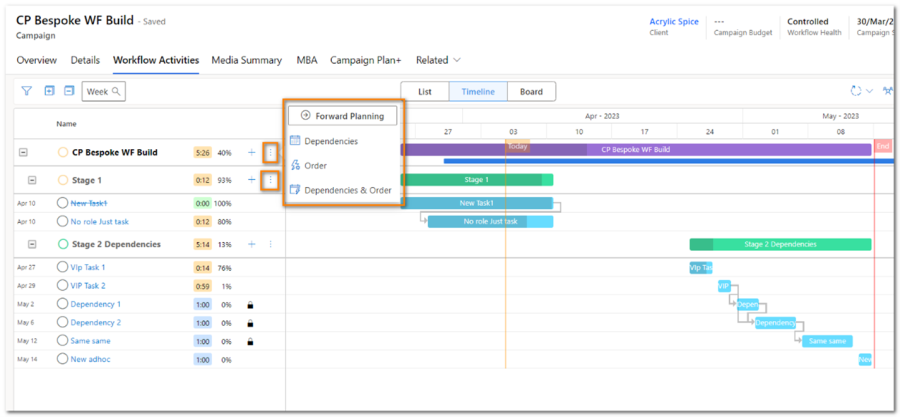Click the plus icon on Stage 1 row
The width and height of the screenshot is (900, 417).
click(x=251, y=180)
